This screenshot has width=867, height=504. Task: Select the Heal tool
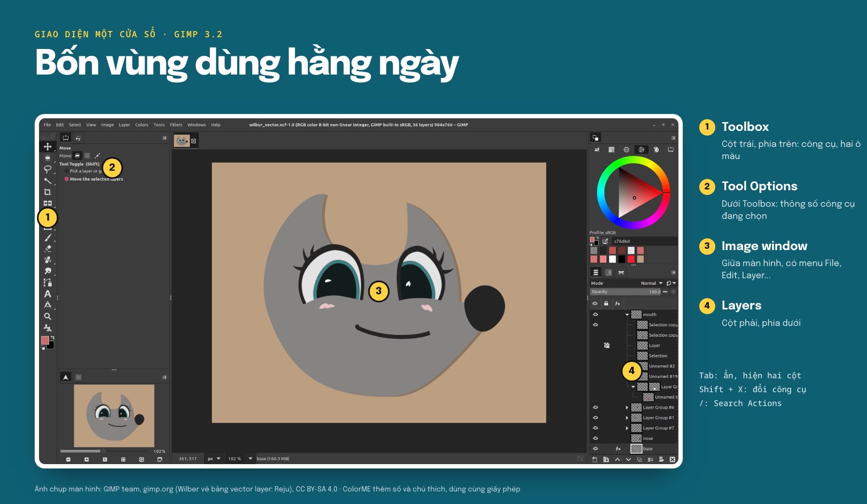(48, 260)
